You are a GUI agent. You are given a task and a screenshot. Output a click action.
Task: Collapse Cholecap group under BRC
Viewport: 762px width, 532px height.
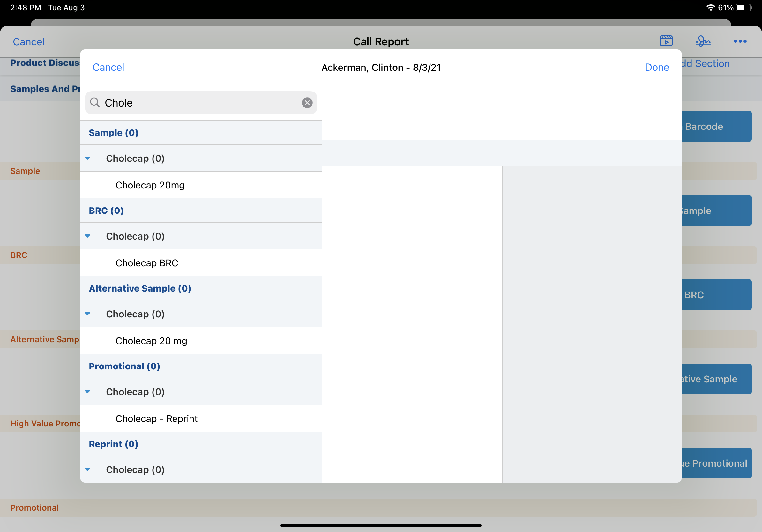tap(88, 236)
